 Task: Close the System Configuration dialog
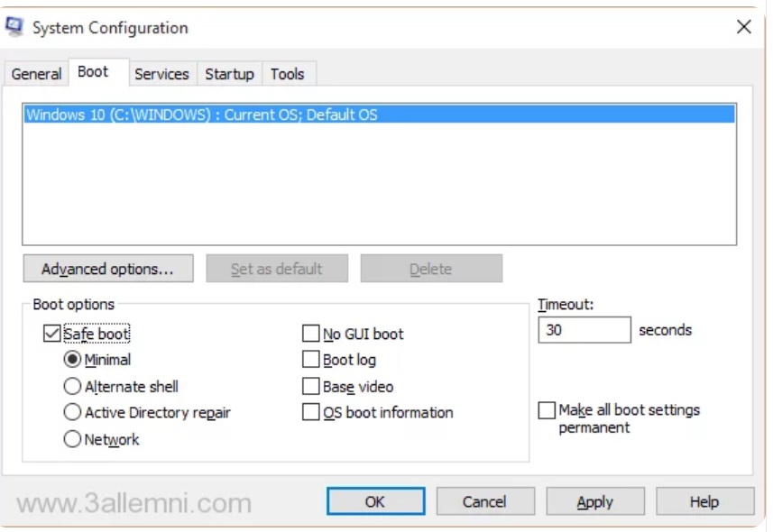[743, 27]
